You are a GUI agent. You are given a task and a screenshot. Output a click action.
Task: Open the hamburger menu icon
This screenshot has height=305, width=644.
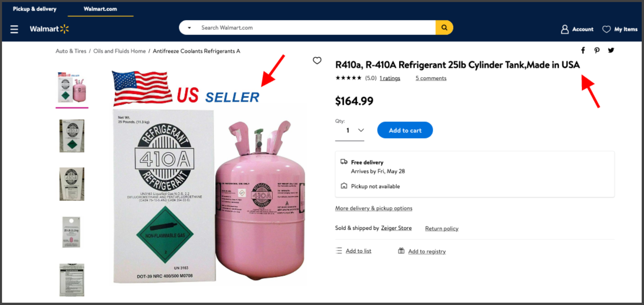[x=14, y=29]
